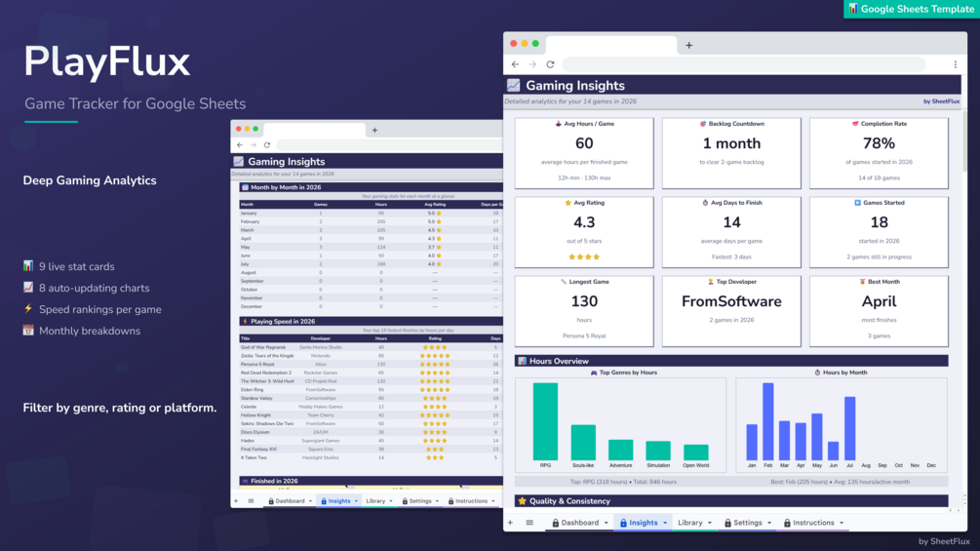Expand Insights tab dropdown arrow, front window
Screen dimensions: 980x551
click(x=665, y=523)
